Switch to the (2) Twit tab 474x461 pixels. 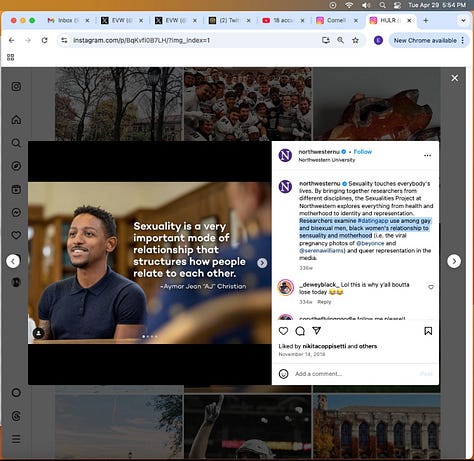pos(230,20)
